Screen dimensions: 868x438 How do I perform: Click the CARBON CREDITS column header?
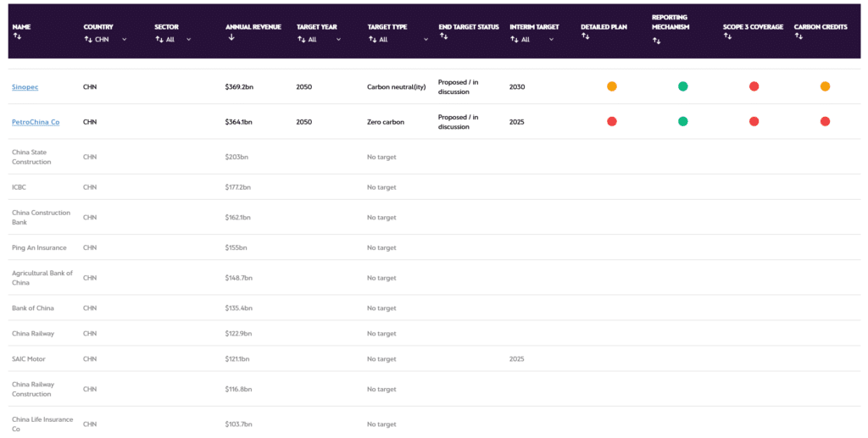pyautogui.click(x=821, y=26)
